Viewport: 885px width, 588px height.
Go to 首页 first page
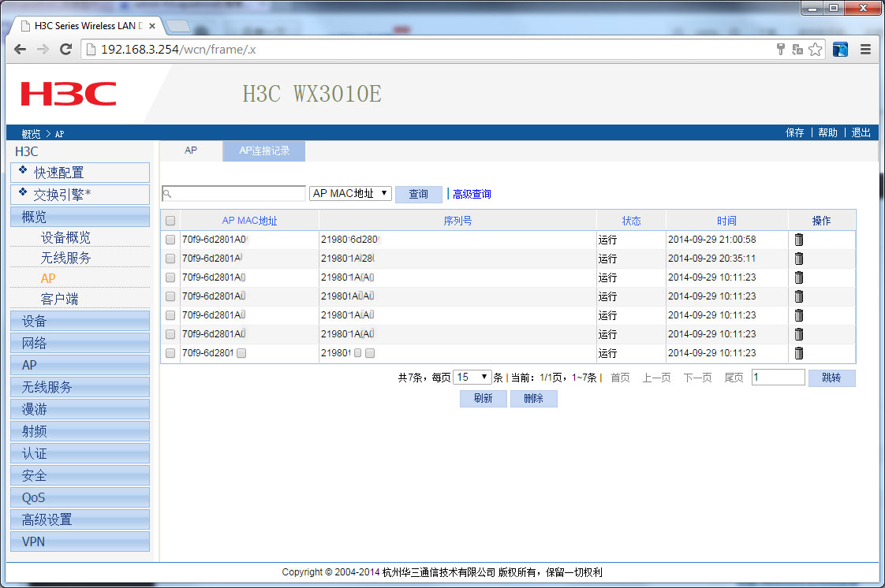[620, 378]
